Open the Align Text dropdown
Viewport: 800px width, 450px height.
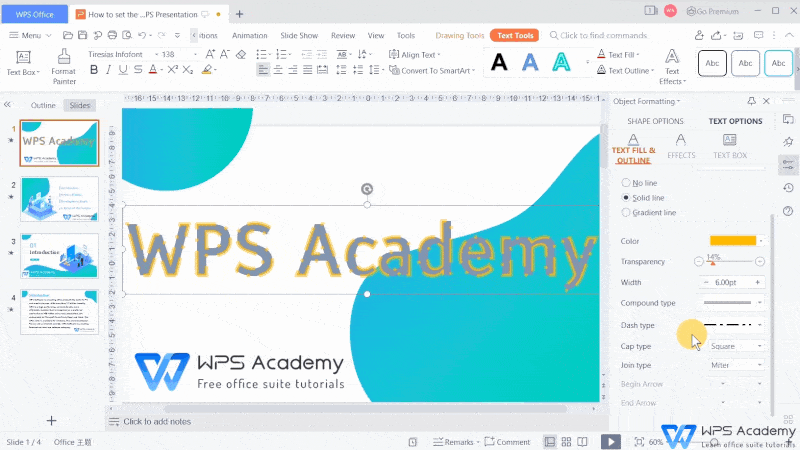pos(415,55)
